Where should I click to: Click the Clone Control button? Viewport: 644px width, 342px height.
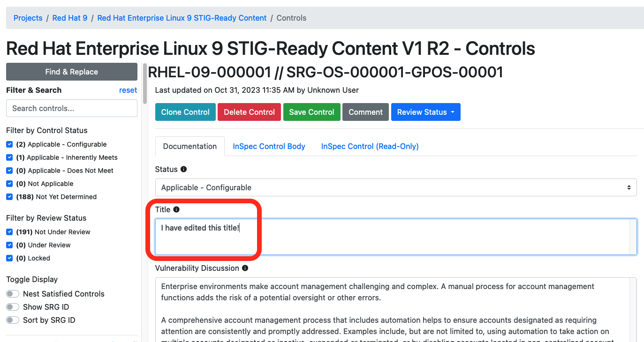pos(185,112)
